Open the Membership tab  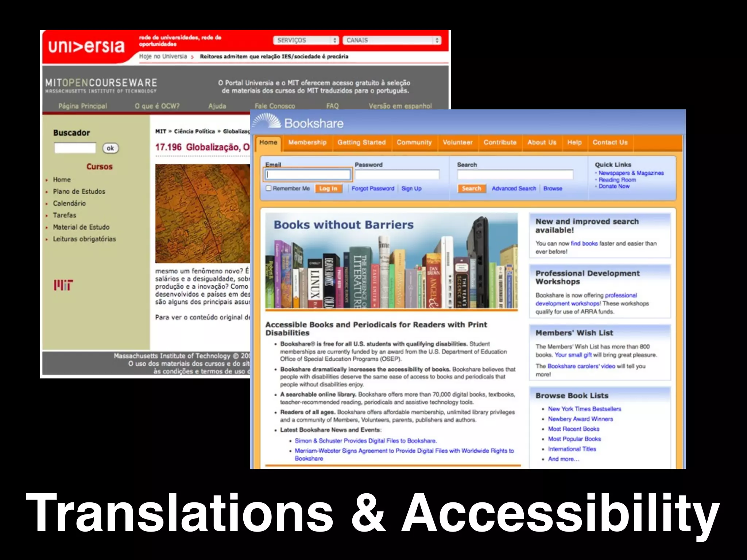point(307,143)
